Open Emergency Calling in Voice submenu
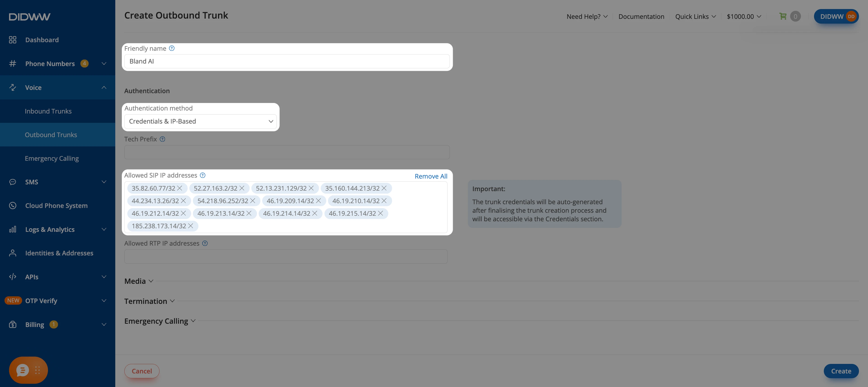 (58, 158)
